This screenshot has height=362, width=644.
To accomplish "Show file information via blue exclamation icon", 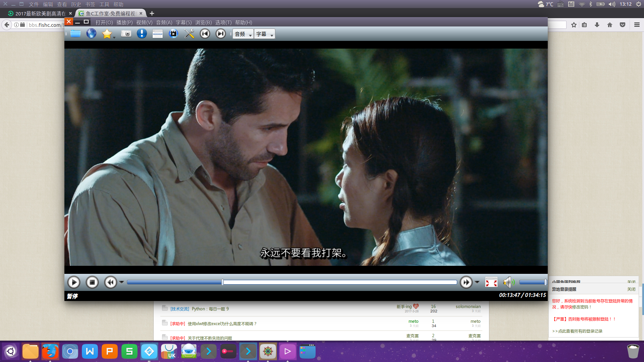I will coord(142,34).
